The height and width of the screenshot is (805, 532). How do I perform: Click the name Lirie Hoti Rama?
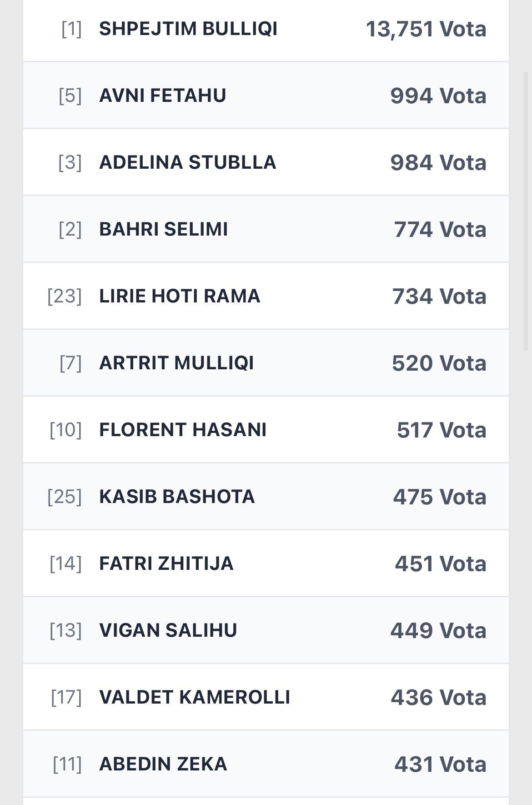tap(180, 297)
